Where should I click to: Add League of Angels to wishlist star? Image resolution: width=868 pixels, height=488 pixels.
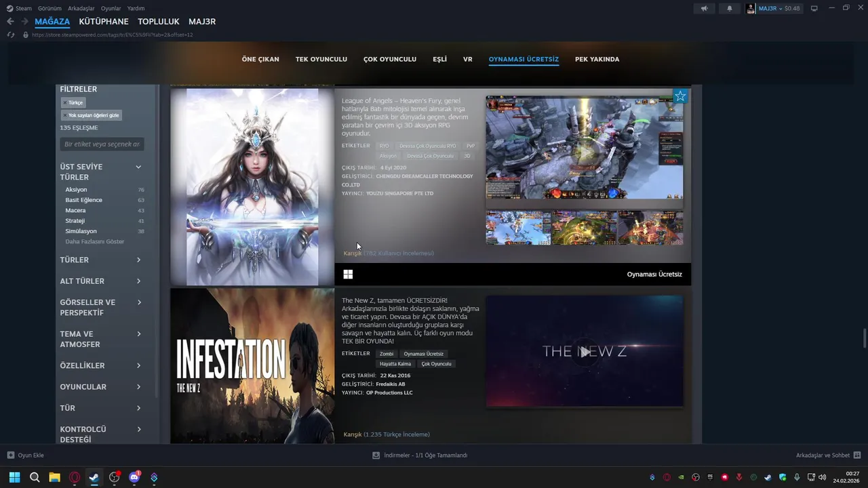coord(680,96)
